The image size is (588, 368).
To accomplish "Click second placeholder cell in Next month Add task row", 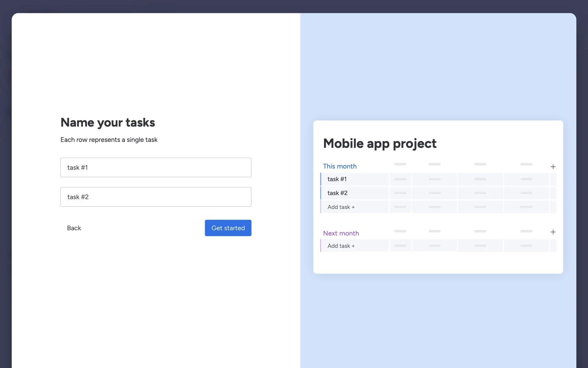I will (x=434, y=246).
